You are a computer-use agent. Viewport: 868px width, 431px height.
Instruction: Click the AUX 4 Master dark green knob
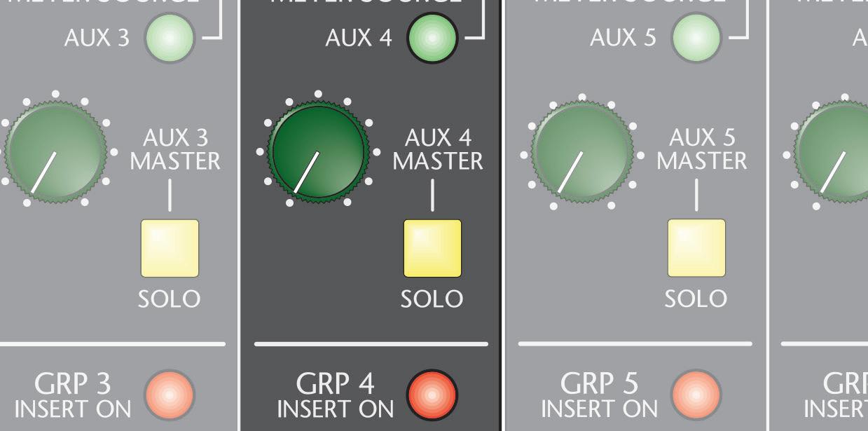tap(319, 151)
